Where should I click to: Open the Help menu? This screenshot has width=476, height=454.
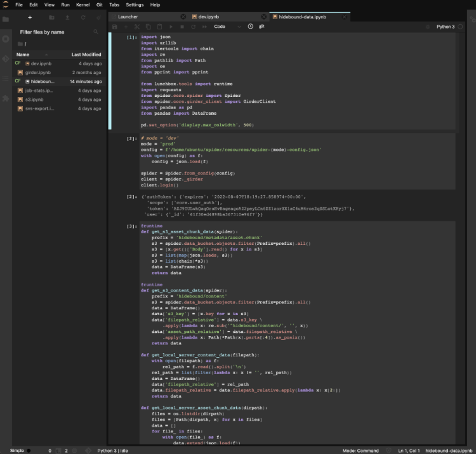[155, 5]
